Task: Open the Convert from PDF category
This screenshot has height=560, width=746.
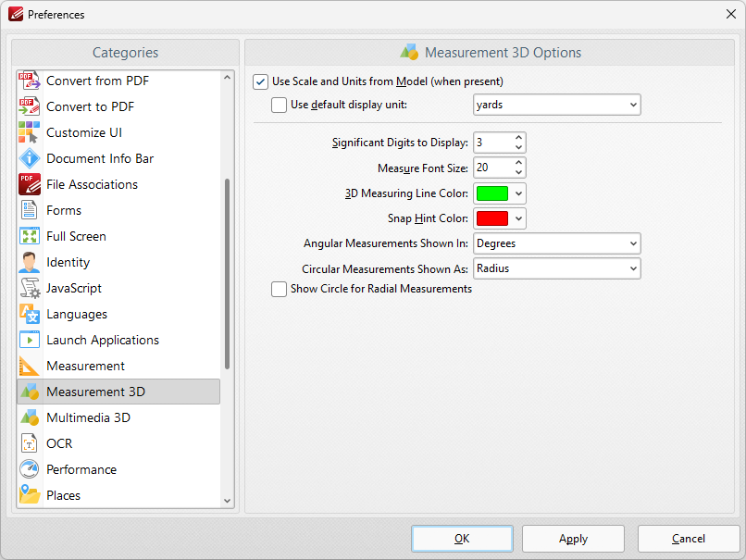Action: point(118,81)
